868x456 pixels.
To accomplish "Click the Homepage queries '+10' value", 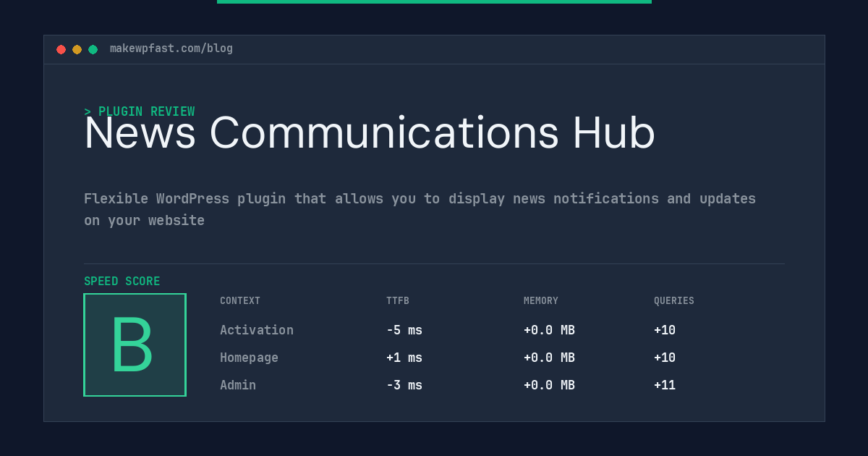I will tap(665, 358).
